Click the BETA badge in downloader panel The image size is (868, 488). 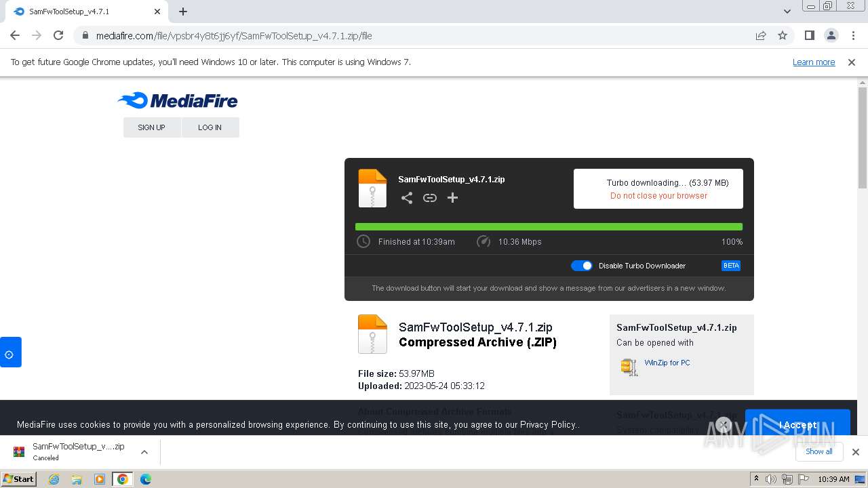pyautogui.click(x=731, y=266)
